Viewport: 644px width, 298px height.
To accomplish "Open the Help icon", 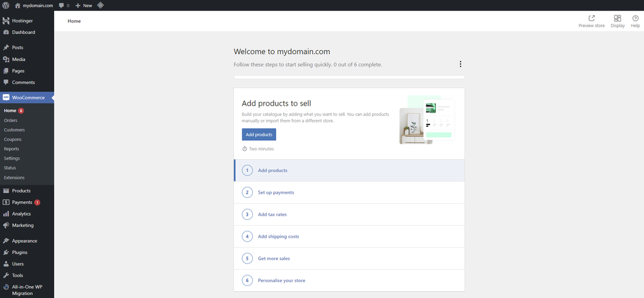I will pos(635,19).
